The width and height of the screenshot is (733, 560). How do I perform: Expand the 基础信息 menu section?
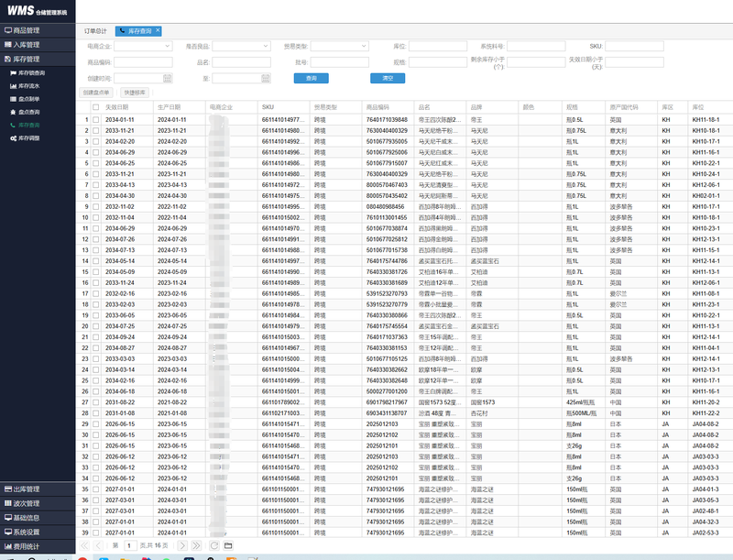38,518
